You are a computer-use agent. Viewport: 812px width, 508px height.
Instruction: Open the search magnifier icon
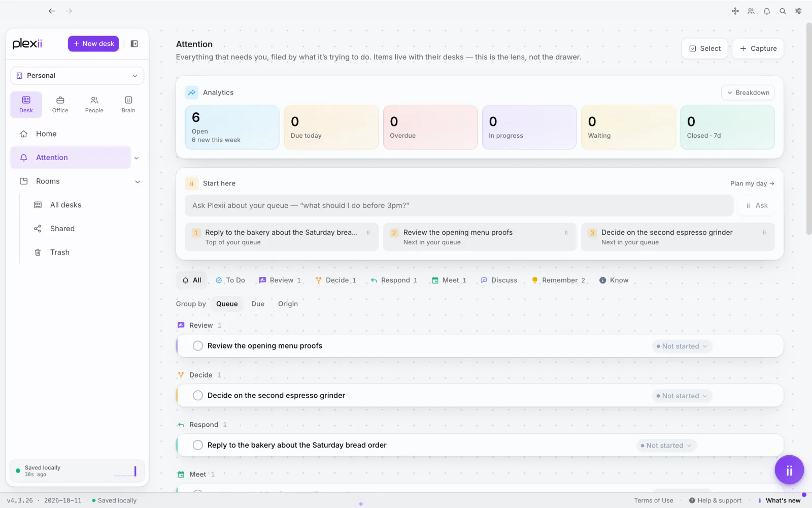pyautogui.click(x=783, y=11)
